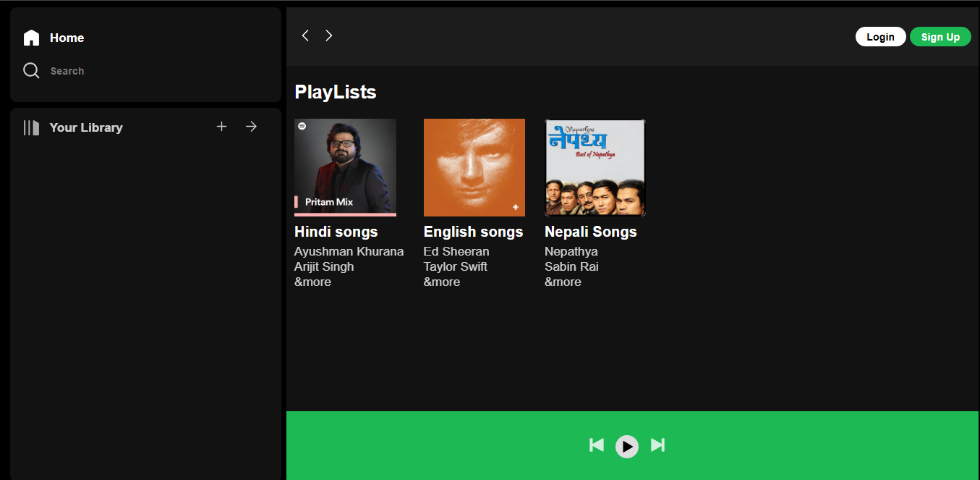
Task: Go forward with the right chevron
Action: coord(329,35)
